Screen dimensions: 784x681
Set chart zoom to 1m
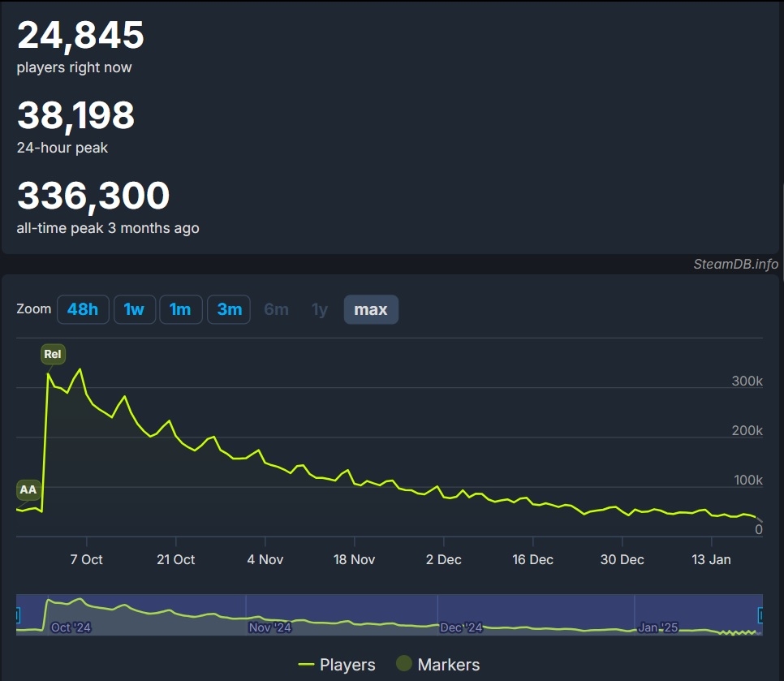[180, 309]
